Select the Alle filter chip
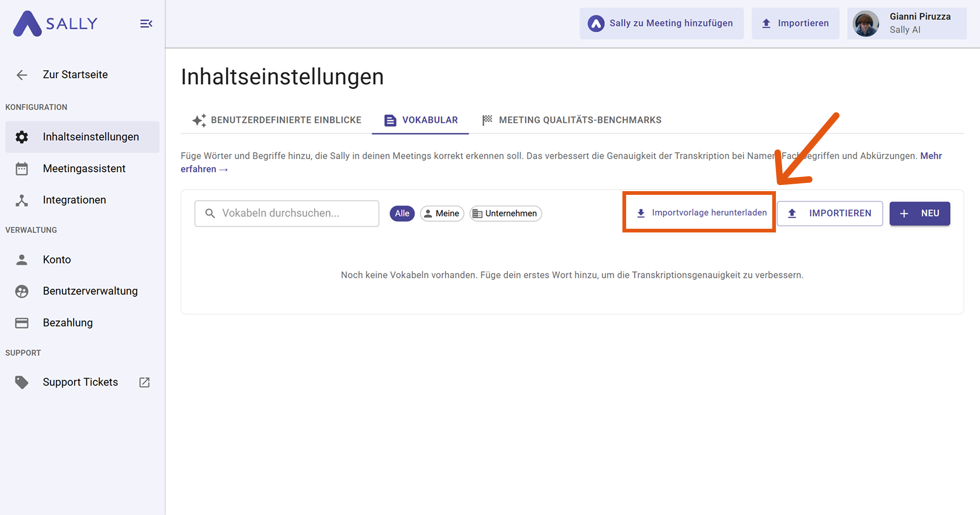This screenshot has width=980, height=515. pos(402,213)
